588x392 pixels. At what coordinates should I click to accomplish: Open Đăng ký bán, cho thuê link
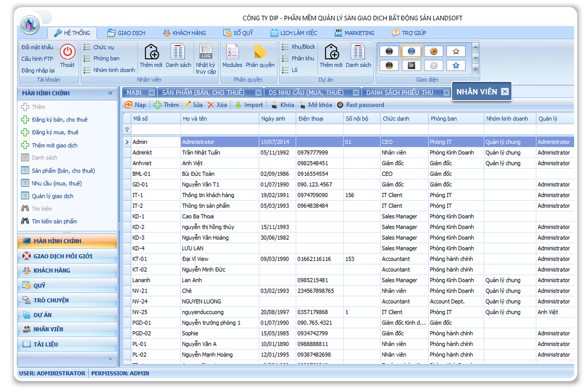click(x=59, y=120)
